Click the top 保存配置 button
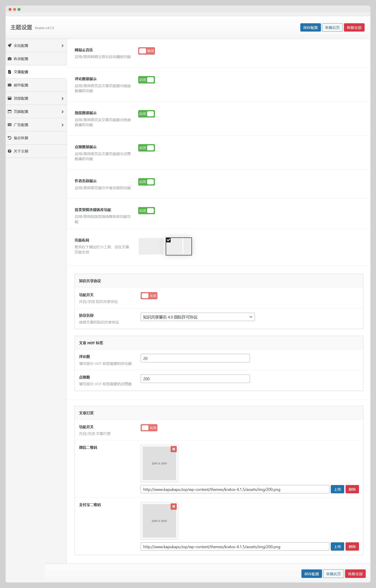 (x=310, y=28)
